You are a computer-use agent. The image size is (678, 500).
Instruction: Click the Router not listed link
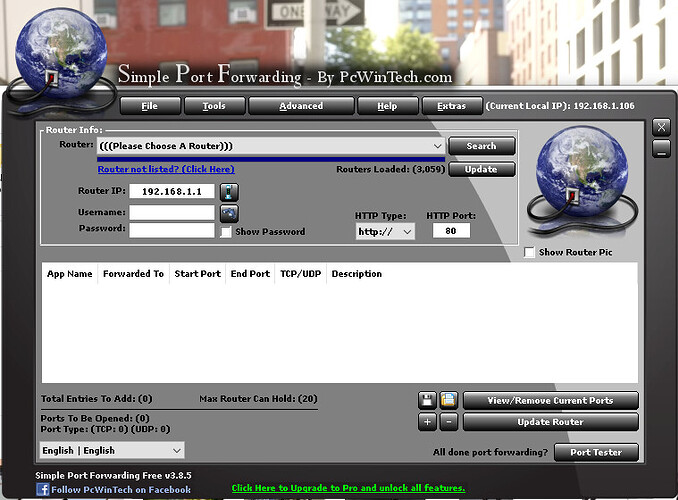166,169
